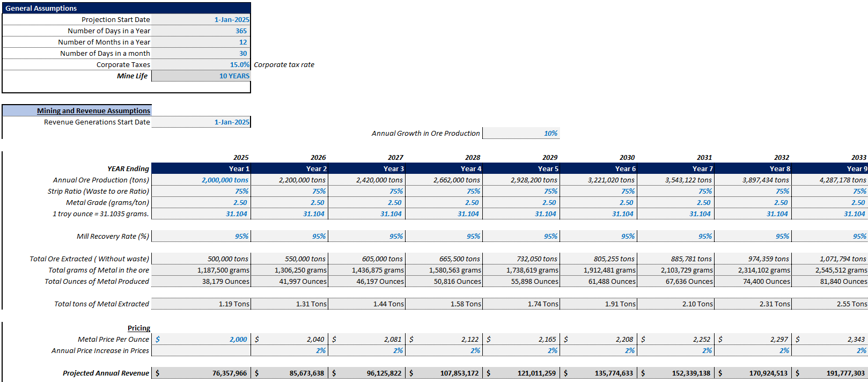Select the Corporate Taxes 15.0% cell
This screenshot has height=382, width=868.
tap(201, 64)
